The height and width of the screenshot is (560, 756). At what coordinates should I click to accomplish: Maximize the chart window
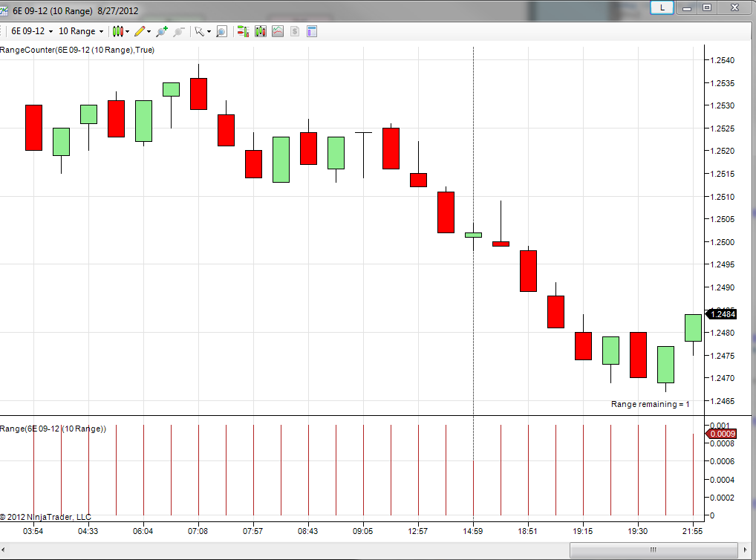707,7
